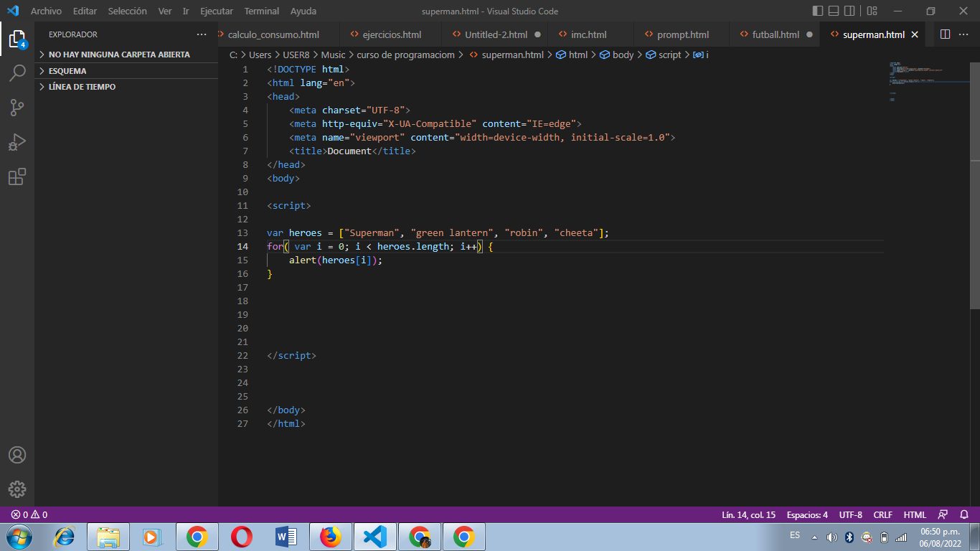Image resolution: width=980 pixels, height=551 pixels.
Task: Open the Terminal menu
Action: 262,11
